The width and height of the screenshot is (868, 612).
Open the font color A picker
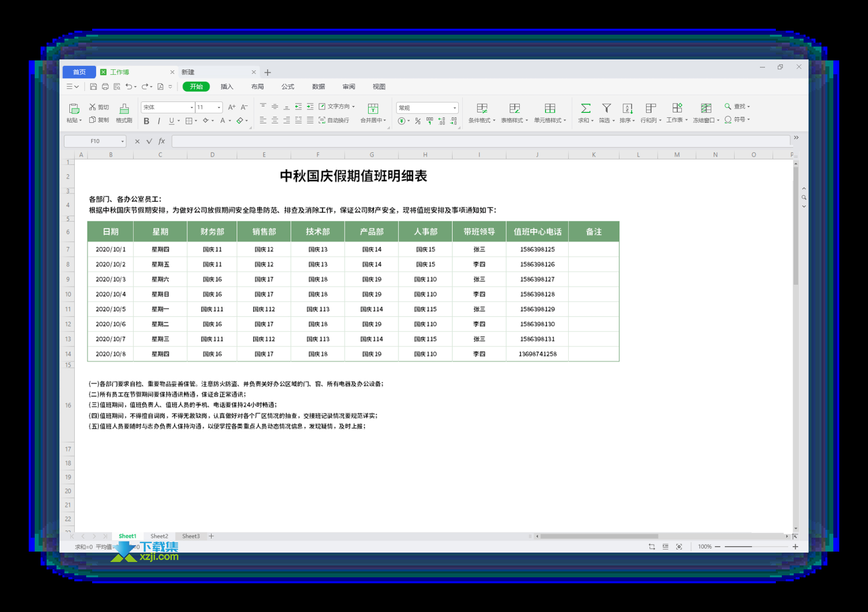tap(222, 121)
